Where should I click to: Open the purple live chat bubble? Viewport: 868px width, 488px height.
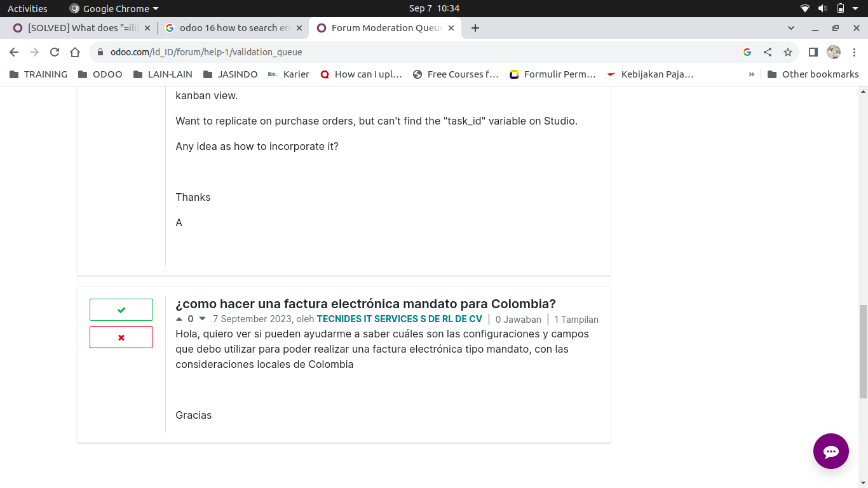pyautogui.click(x=831, y=451)
